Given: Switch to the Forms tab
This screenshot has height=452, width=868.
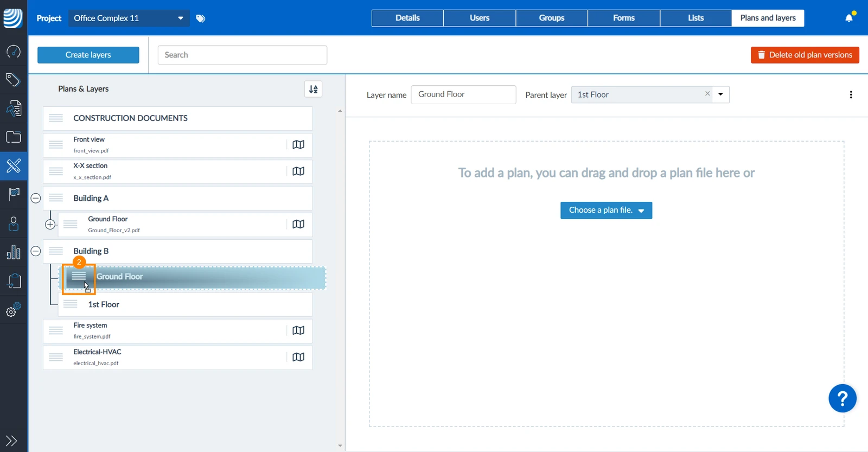Looking at the screenshot, I should click(x=624, y=18).
